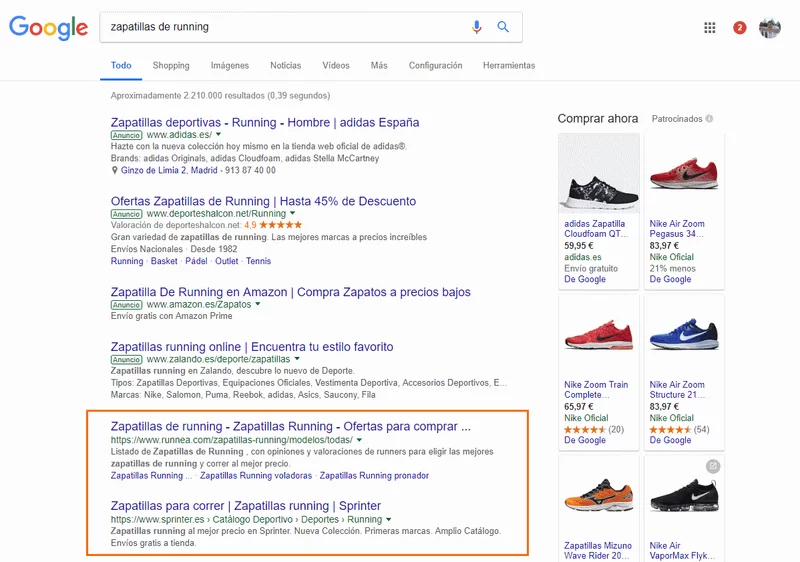
Task: Switch to the Imágenes tab
Action: (230, 66)
